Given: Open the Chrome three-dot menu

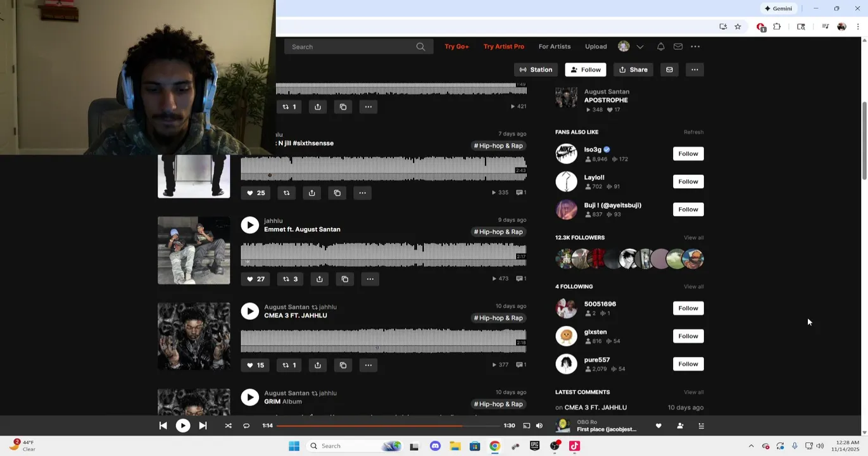Looking at the screenshot, I should (x=858, y=27).
